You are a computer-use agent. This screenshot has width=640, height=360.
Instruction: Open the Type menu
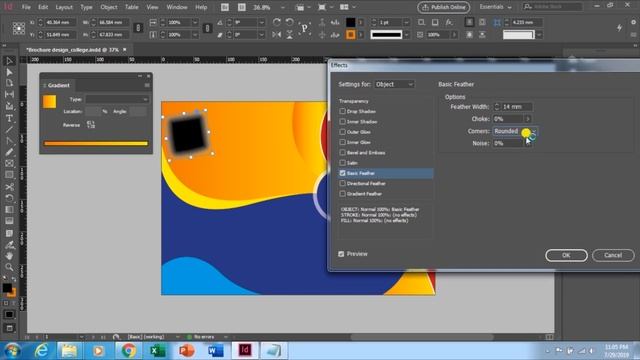[x=86, y=7]
